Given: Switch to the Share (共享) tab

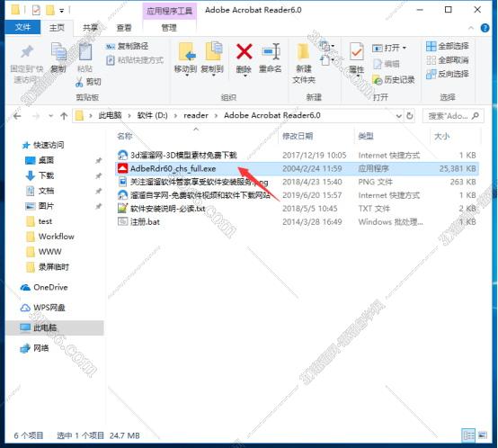Looking at the screenshot, I should pos(91,28).
